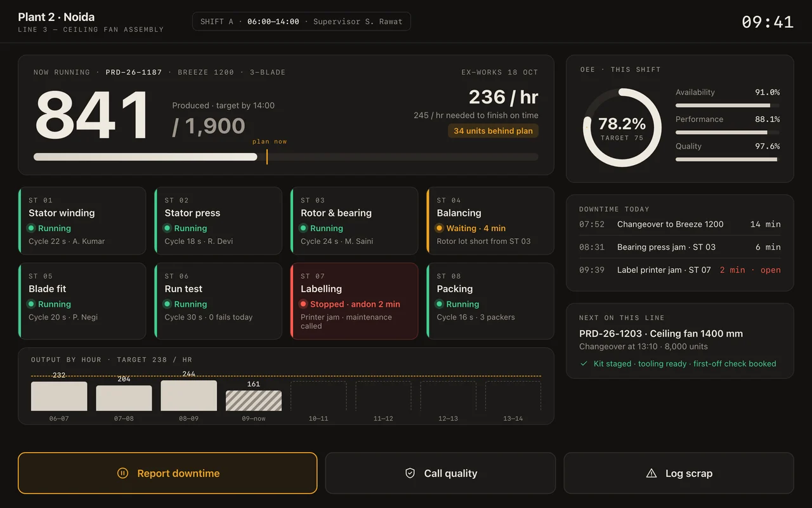Click the orange plan now marker

pos(267,157)
